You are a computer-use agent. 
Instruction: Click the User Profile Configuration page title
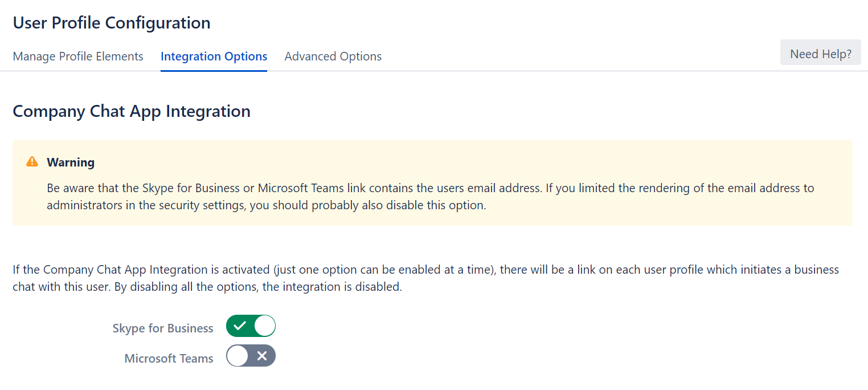112,23
